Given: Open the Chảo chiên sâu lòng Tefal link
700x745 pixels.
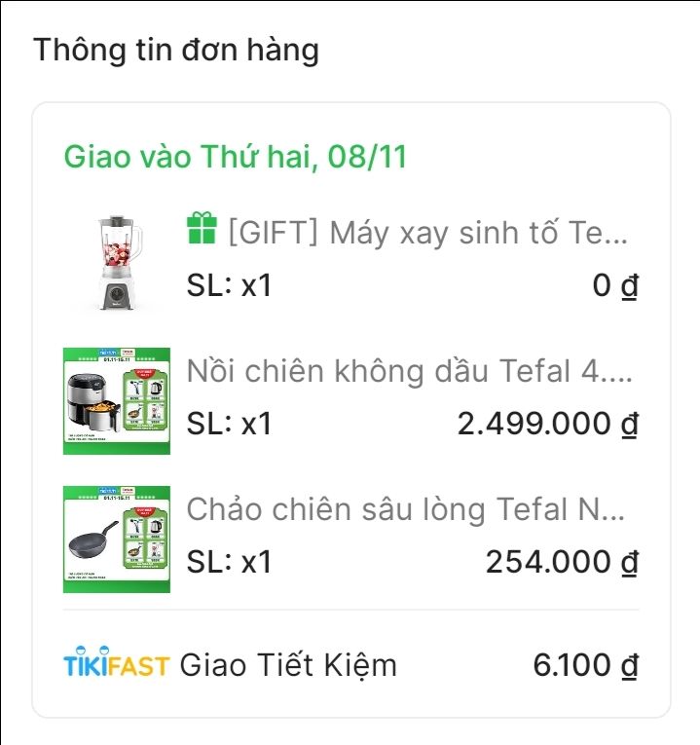Looking at the screenshot, I should (x=407, y=509).
